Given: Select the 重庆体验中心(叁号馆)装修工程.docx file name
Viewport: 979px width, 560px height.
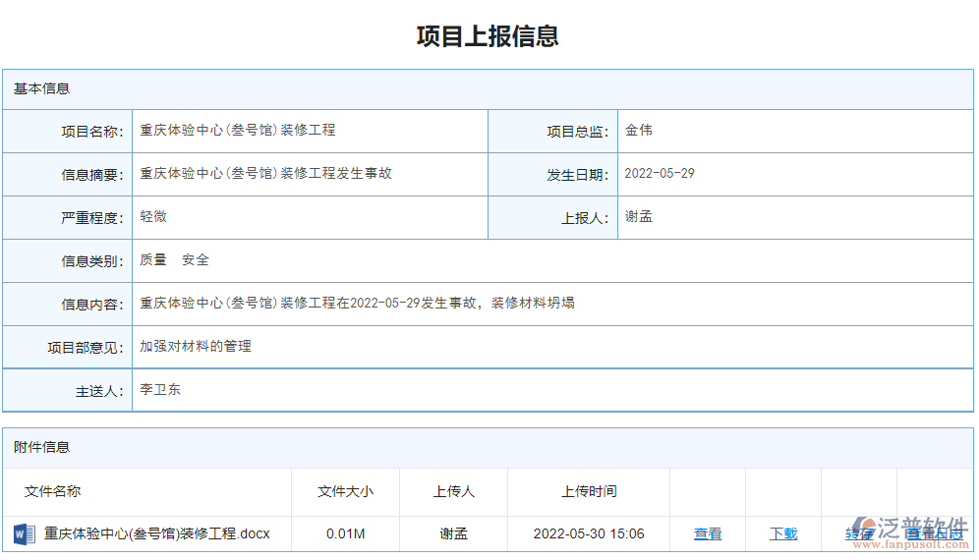Looking at the screenshot, I should click(x=156, y=533).
